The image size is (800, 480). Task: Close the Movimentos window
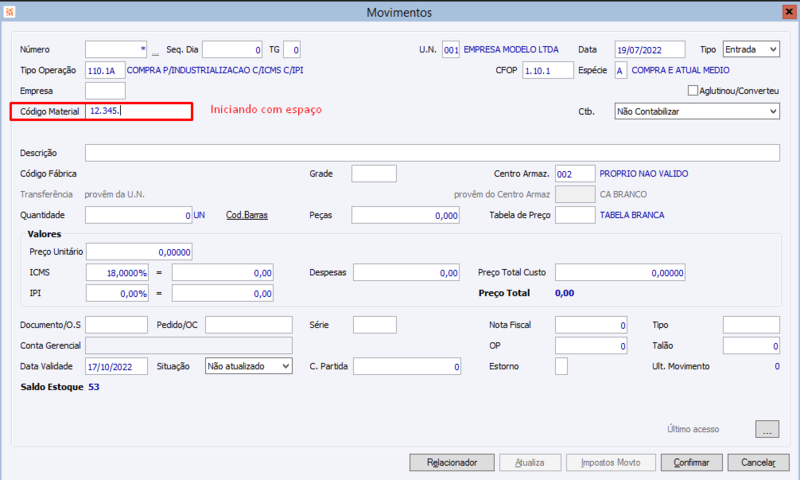point(789,12)
